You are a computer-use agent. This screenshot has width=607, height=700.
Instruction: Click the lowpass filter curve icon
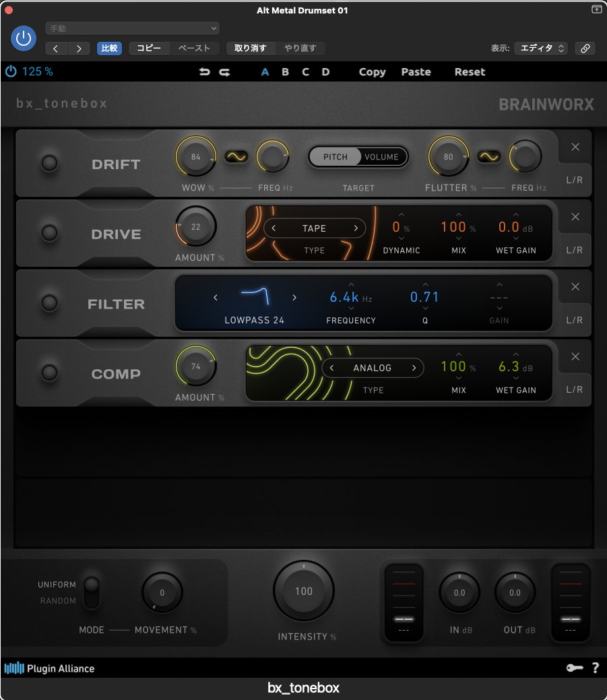click(255, 296)
